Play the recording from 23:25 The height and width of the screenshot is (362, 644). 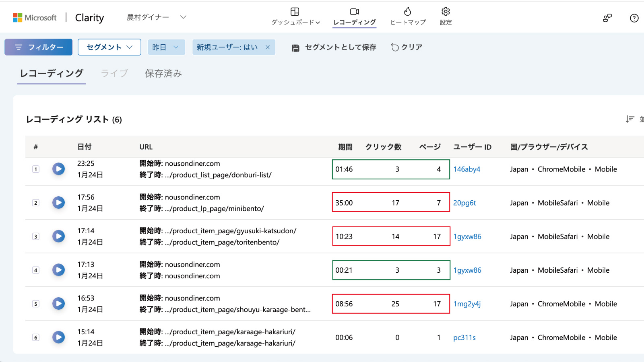(58, 169)
